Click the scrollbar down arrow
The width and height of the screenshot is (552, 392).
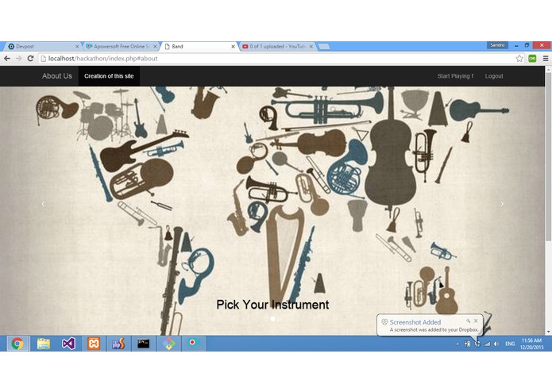549,331
